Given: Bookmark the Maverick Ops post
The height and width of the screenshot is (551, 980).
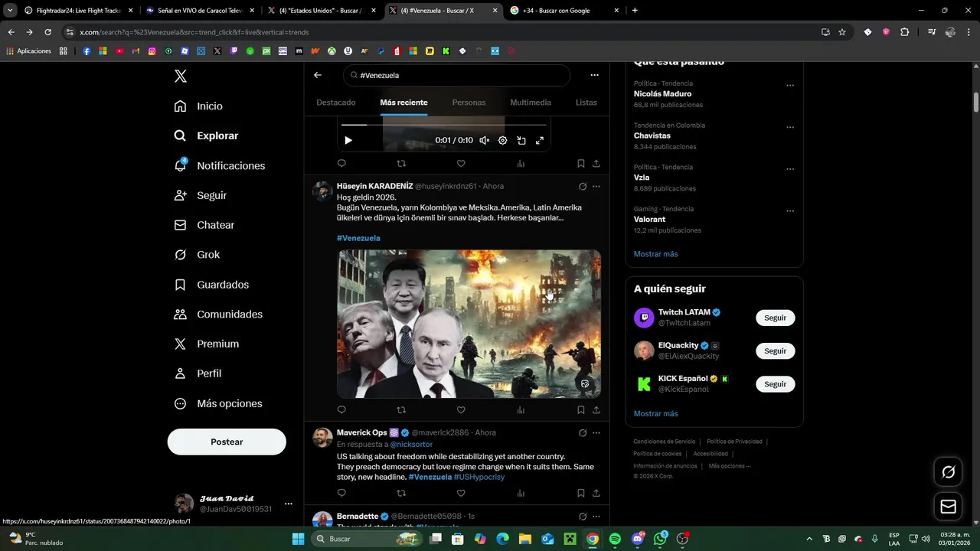Looking at the screenshot, I should pos(581,493).
